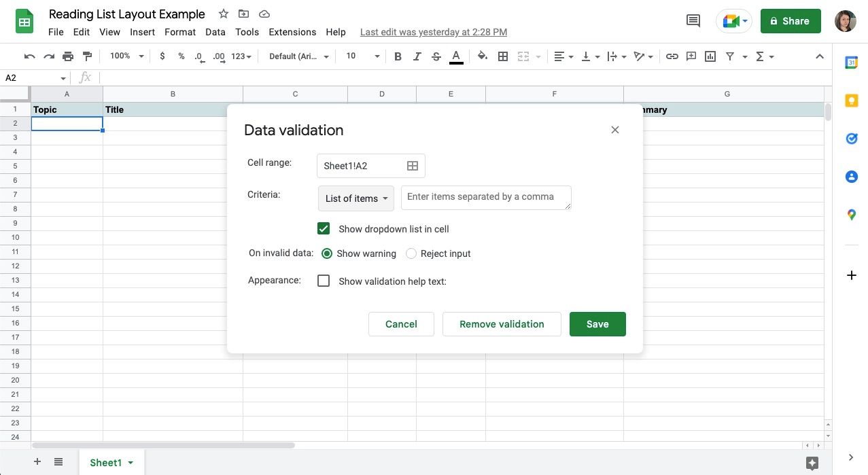This screenshot has height=475, width=868.
Task: Open the borders tool in toolbar
Action: [503, 56]
